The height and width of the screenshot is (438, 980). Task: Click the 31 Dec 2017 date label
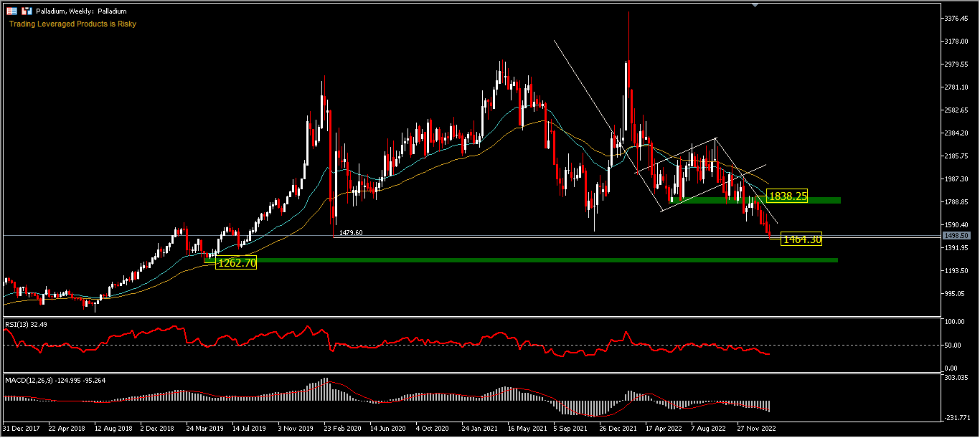point(22,428)
